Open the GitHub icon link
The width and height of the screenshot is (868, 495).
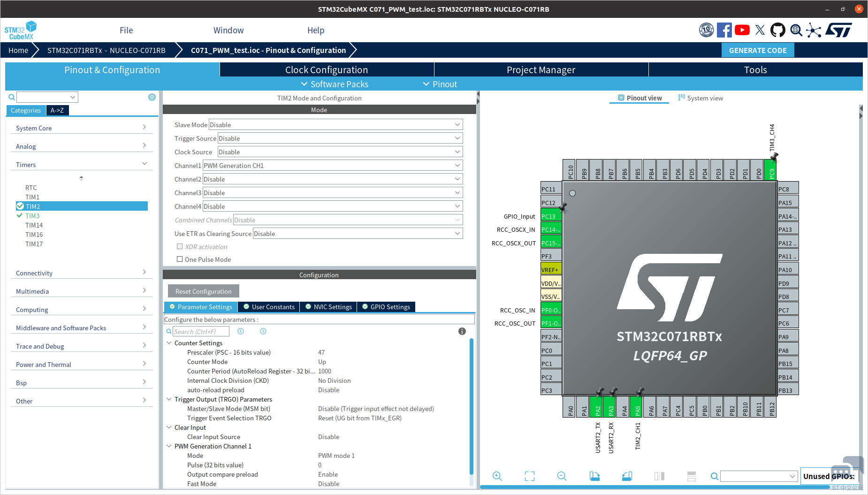[x=778, y=30]
